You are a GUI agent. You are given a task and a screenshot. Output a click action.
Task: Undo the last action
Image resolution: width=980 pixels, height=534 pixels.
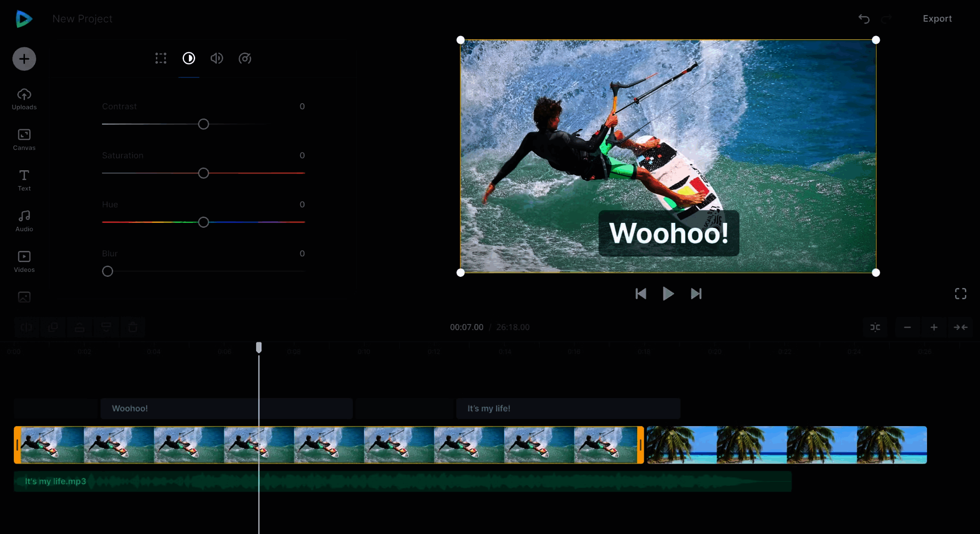(864, 19)
